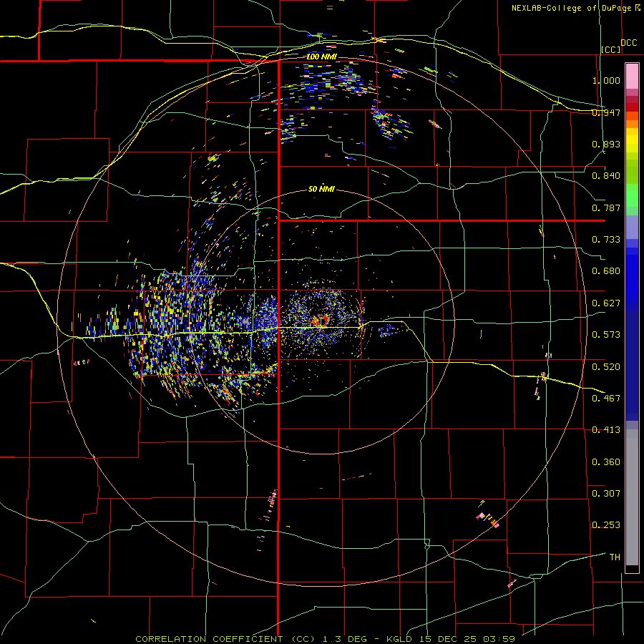Pick the gray segment of color bar
644x644 pixels.
point(632,497)
